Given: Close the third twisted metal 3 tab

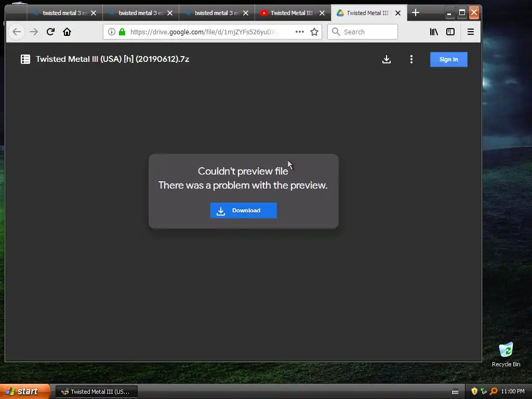Looking at the screenshot, I should tap(246, 13).
